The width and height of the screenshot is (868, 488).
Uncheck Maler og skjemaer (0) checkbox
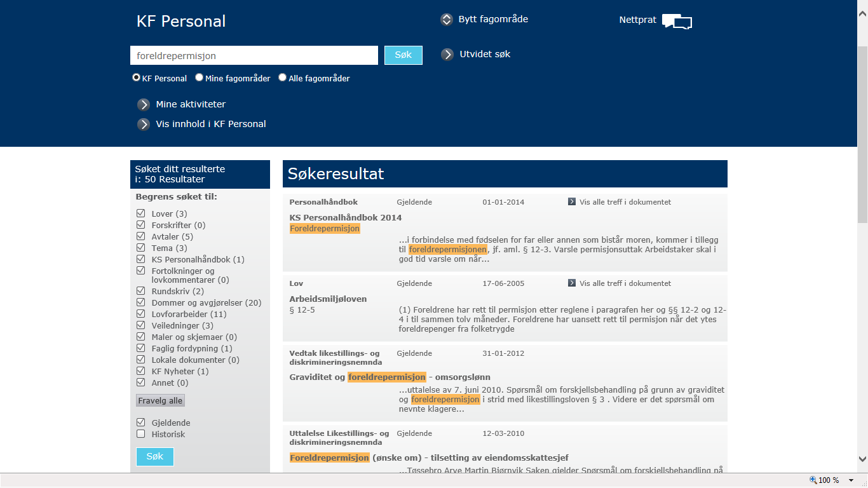141,337
